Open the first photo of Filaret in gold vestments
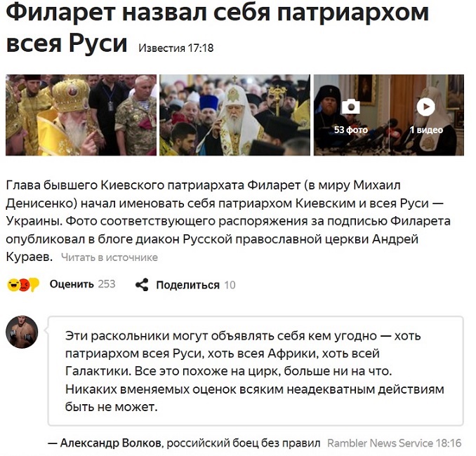Screen dimensions: 476x456 [x=81, y=115]
